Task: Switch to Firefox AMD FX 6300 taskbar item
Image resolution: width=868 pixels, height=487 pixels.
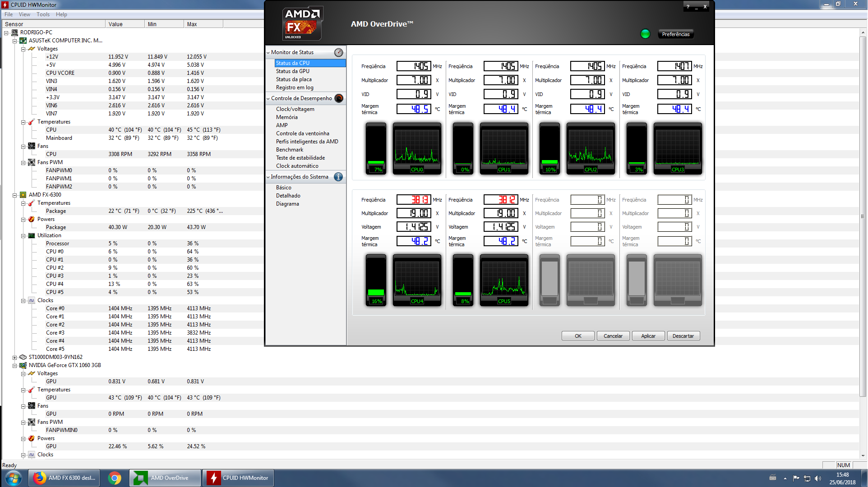Action: pos(65,478)
